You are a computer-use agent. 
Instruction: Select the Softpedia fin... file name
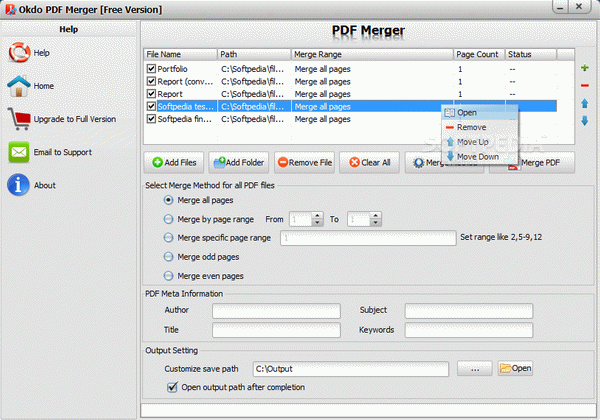pos(184,119)
